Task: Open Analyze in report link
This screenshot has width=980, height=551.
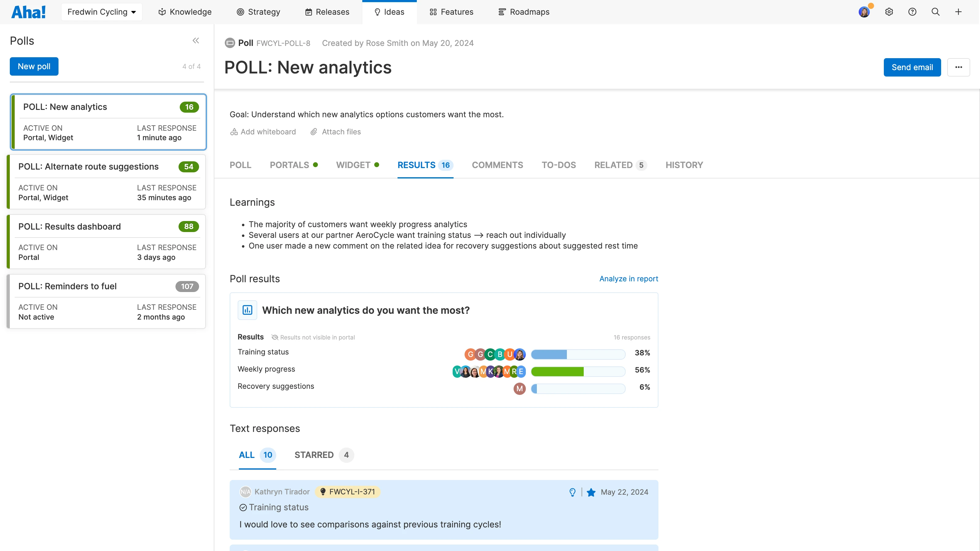Action: coord(628,279)
